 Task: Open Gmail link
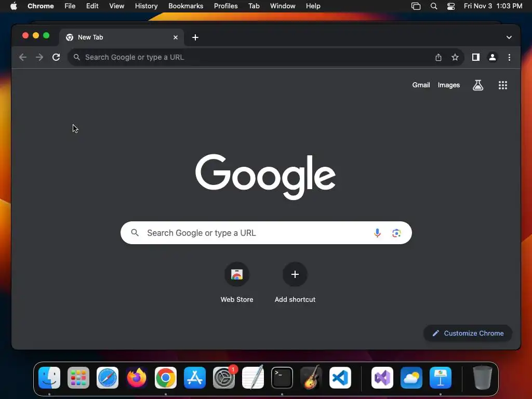coord(421,85)
